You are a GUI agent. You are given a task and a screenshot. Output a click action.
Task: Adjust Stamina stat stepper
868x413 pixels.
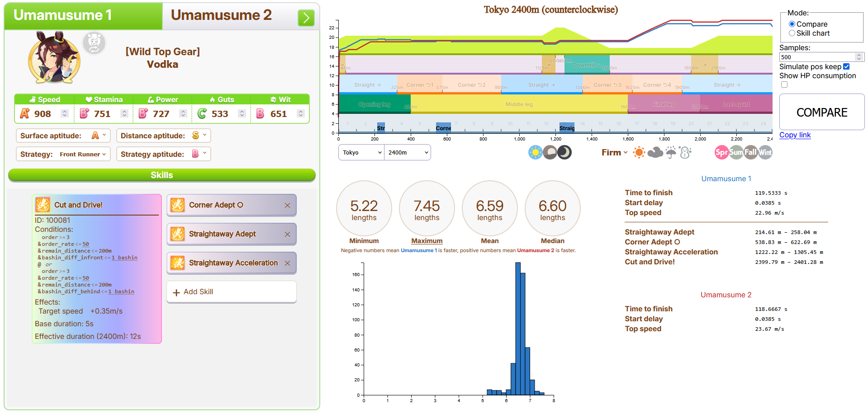(124, 113)
